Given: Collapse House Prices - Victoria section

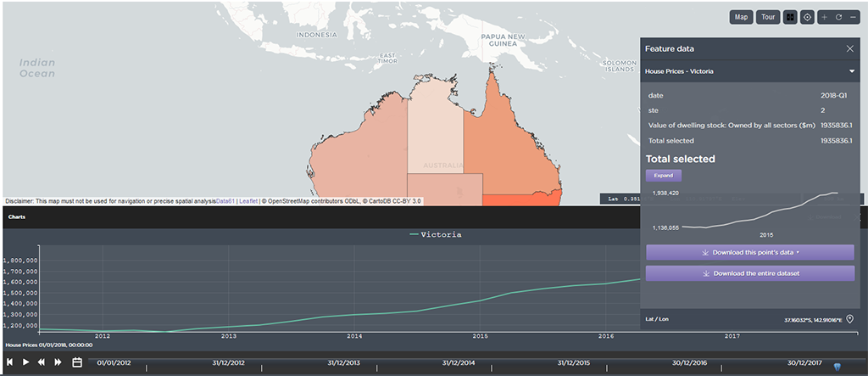Looking at the screenshot, I should (851, 71).
